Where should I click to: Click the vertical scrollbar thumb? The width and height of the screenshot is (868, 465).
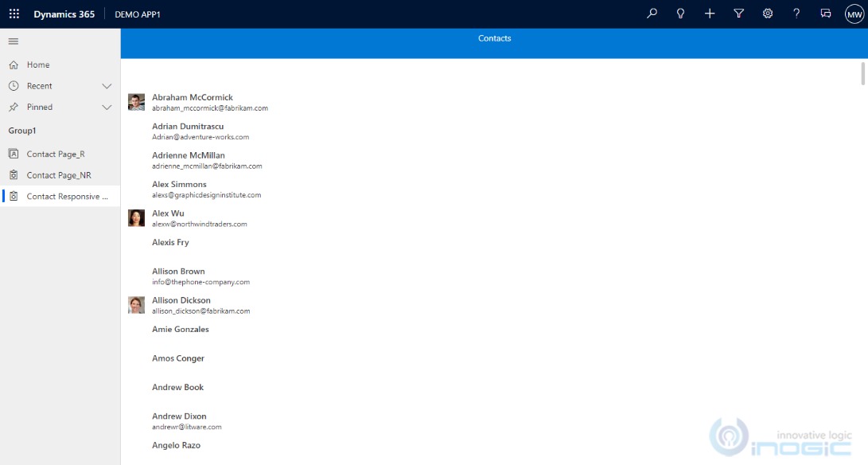pos(863,73)
